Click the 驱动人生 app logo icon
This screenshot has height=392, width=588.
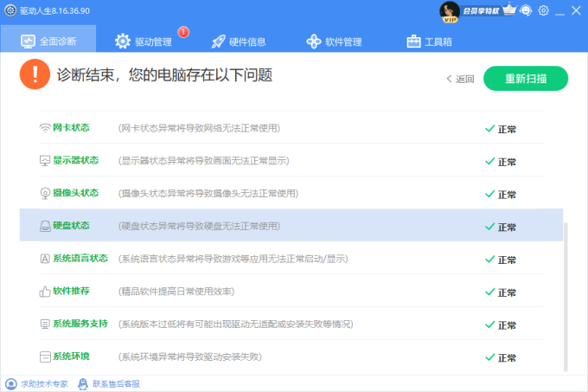pos(10,10)
